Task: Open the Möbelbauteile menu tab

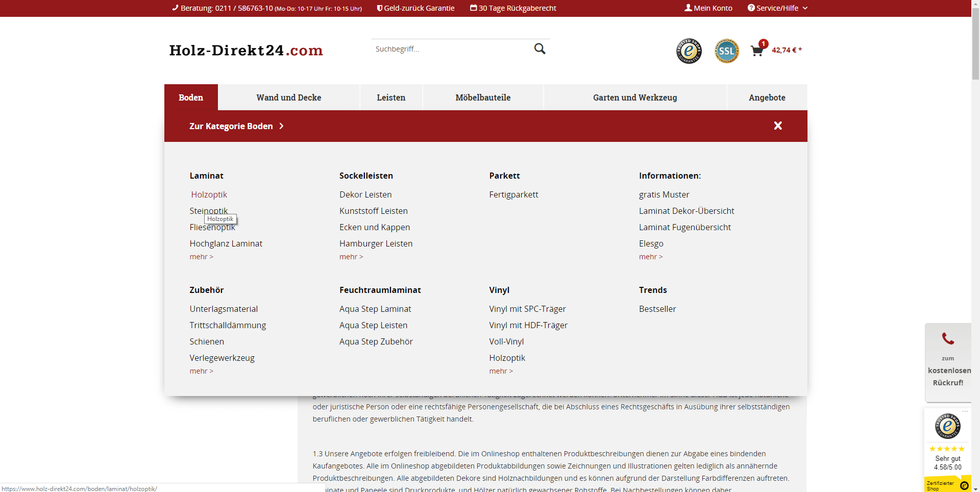Action: [483, 97]
